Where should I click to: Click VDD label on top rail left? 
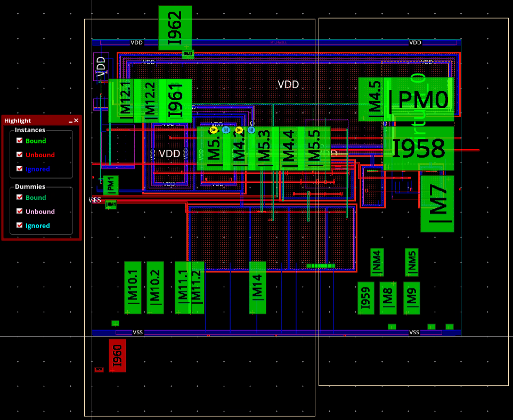point(136,43)
